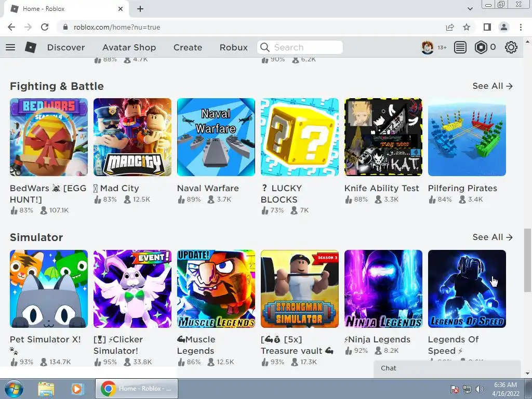Image resolution: width=532 pixels, height=399 pixels.
Task: Open the Chat panel
Action: coord(447,368)
